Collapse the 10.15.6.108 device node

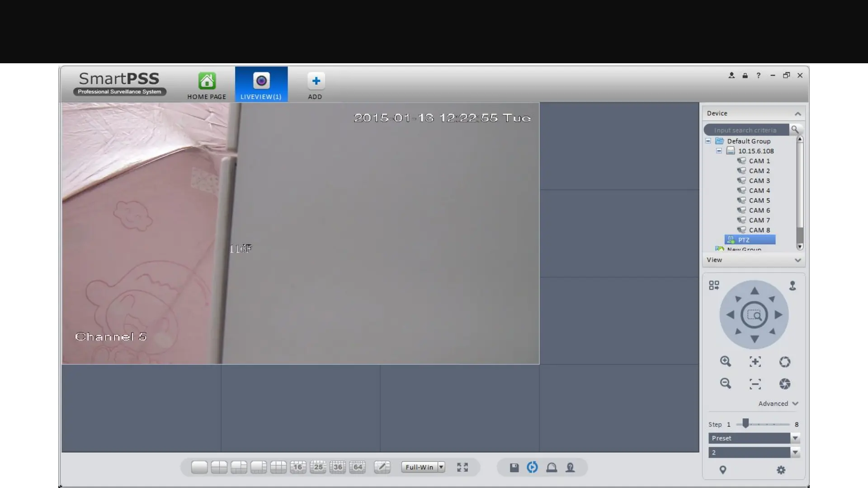pyautogui.click(x=719, y=151)
